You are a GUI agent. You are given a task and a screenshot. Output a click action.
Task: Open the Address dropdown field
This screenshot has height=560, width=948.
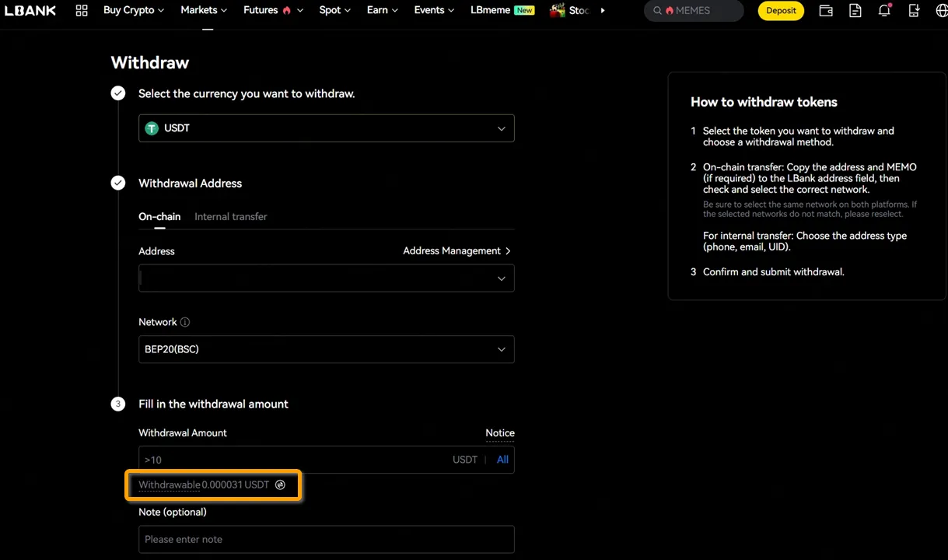(326, 278)
